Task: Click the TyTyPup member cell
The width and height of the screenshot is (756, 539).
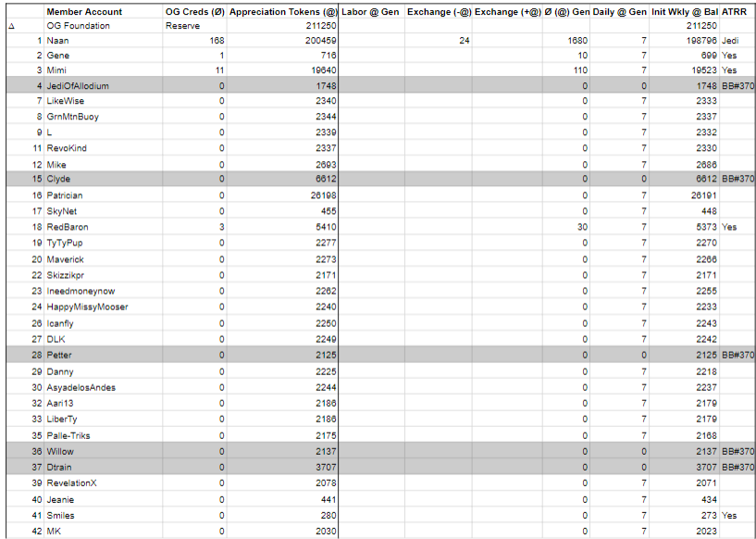Action: (x=104, y=243)
